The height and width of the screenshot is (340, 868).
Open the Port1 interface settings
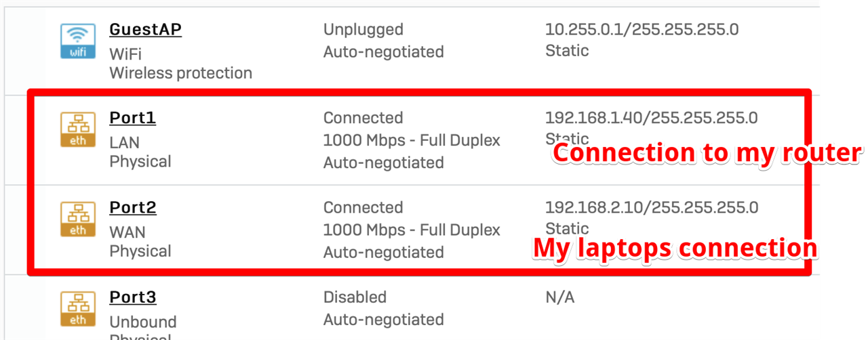133,118
